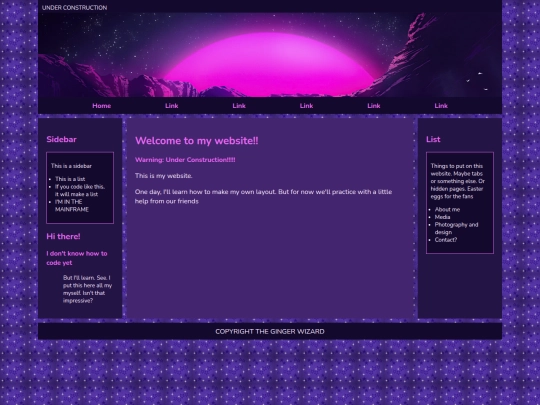
Task: Select the 'UNDER CONSTRUCTION' header text
Action: pyautogui.click(x=74, y=8)
